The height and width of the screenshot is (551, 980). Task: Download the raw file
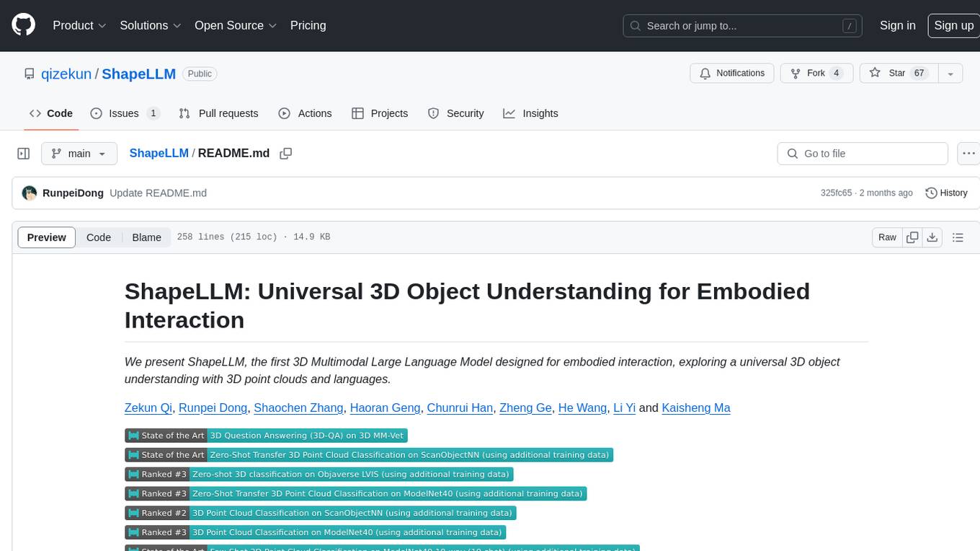coord(932,237)
